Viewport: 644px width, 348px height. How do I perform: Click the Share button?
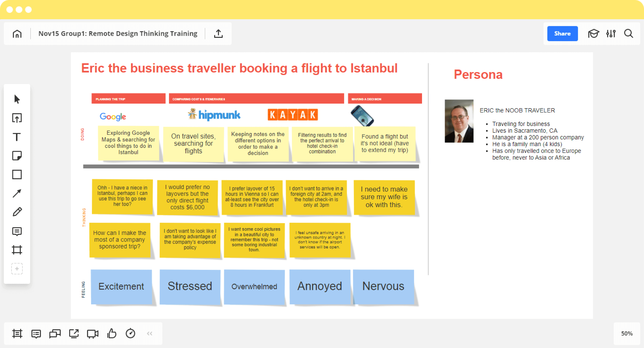tap(562, 33)
